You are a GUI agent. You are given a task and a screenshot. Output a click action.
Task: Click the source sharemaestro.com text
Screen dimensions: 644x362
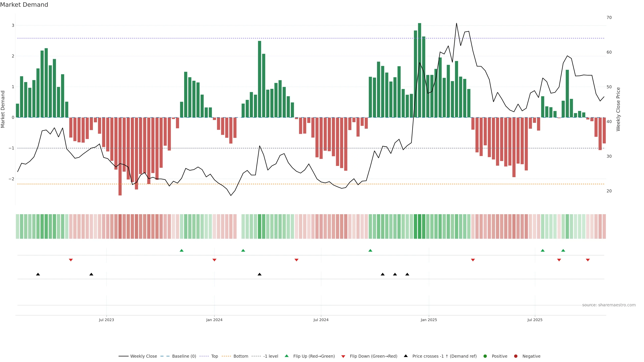pos(609,305)
